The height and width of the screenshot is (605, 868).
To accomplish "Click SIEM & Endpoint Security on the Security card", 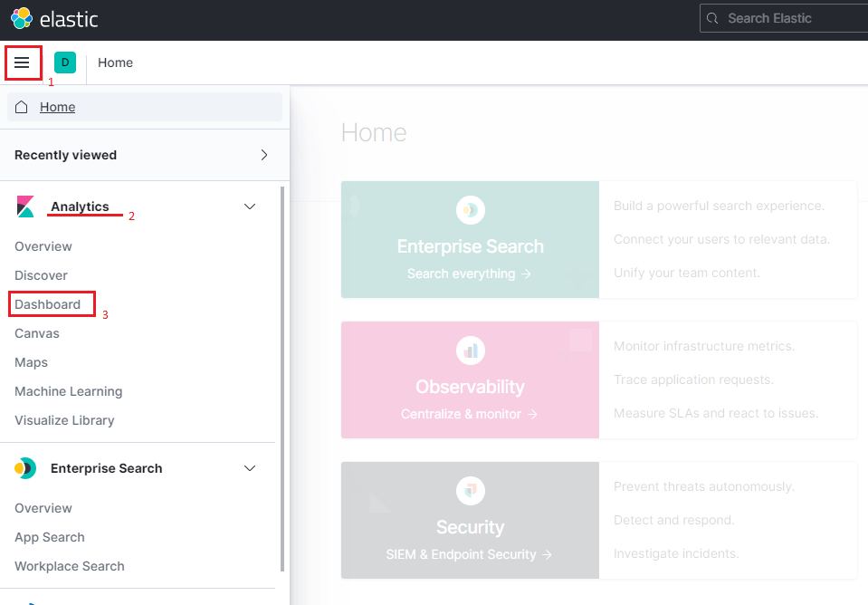I will (x=470, y=553).
